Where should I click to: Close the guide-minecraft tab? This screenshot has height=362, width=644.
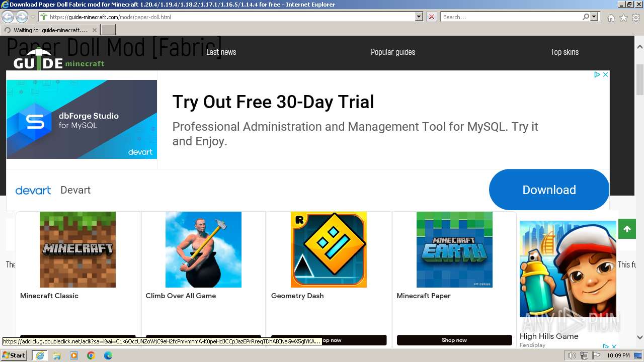point(95,30)
